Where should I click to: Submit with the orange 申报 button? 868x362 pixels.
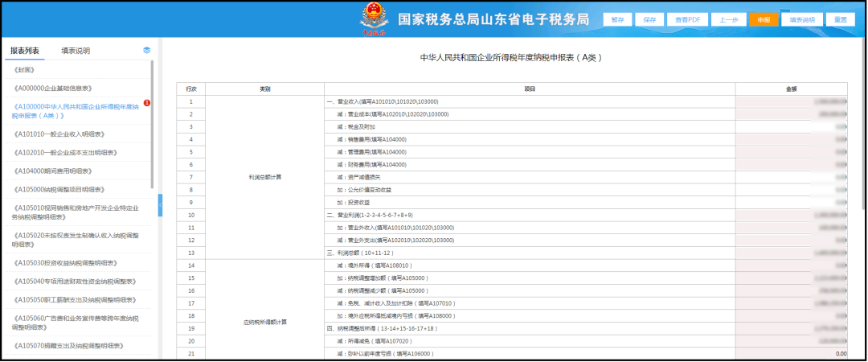[764, 19]
